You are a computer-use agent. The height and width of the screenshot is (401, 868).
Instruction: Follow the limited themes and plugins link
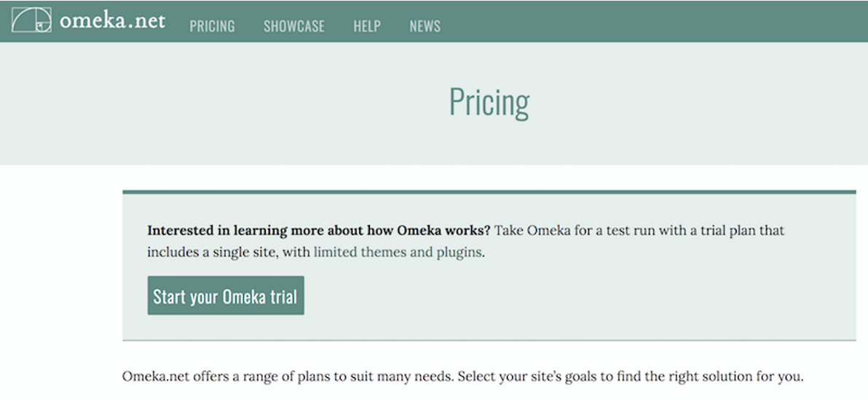click(x=398, y=253)
